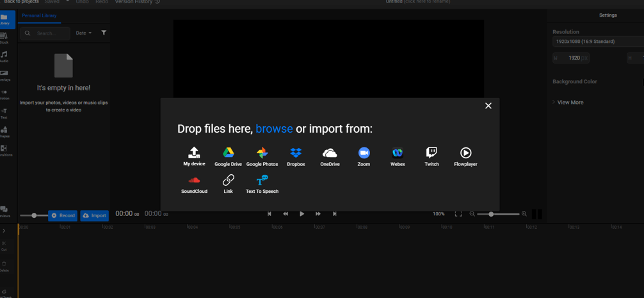This screenshot has height=298, width=644.
Task: Click the blue browse link
Action: pyautogui.click(x=274, y=129)
